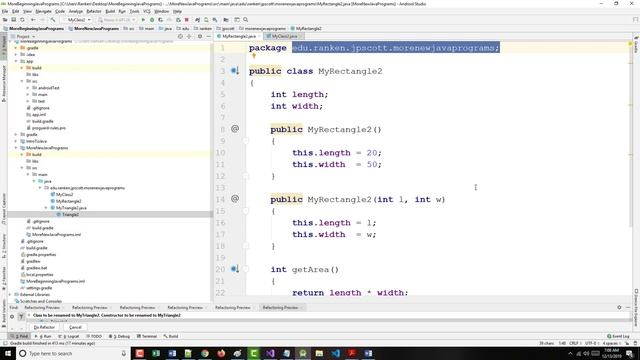The image size is (640, 360).
Task: Click the gutter marker on line 20
Action: tap(235, 269)
